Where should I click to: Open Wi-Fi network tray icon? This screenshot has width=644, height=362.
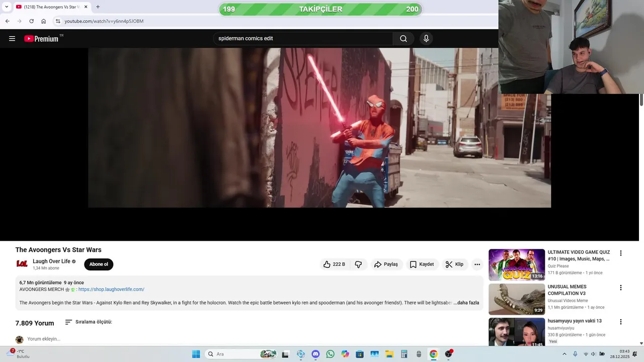point(586,354)
